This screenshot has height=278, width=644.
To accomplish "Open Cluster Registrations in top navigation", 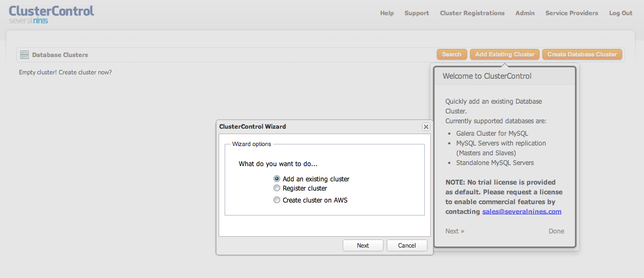I will [x=472, y=13].
